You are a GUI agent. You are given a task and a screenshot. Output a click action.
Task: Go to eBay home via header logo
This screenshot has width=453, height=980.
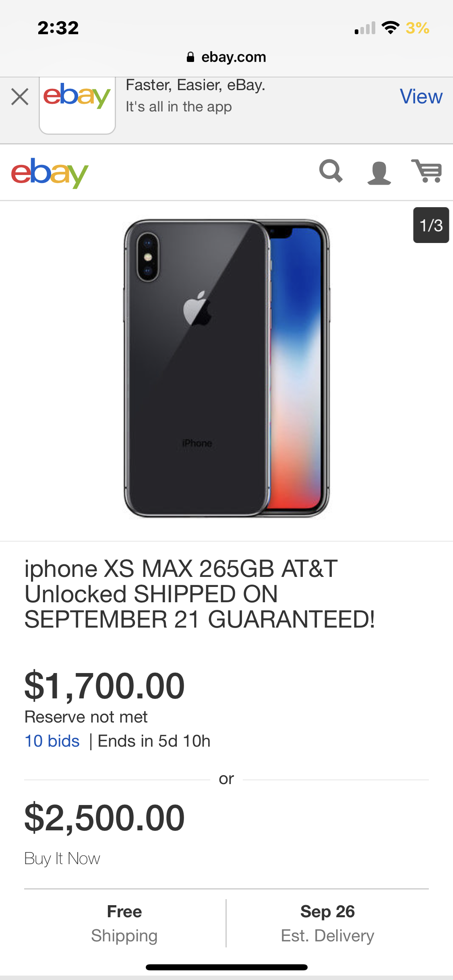50,173
